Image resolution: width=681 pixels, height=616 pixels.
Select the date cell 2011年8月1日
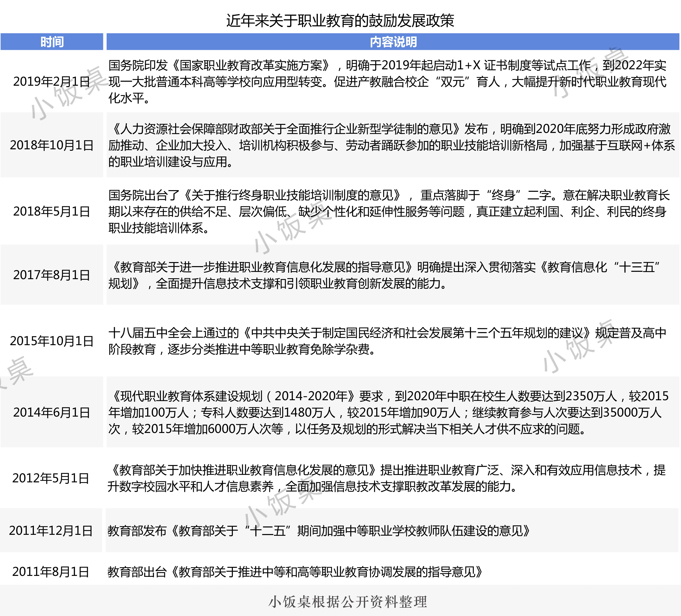click(51, 572)
